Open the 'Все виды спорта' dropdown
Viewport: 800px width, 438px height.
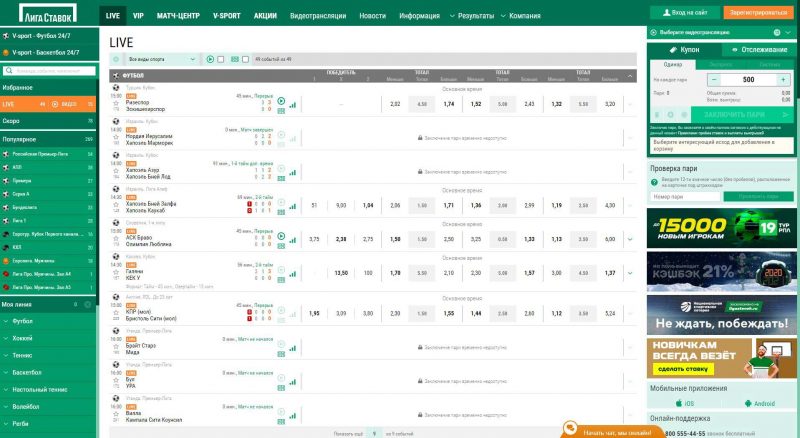[x=160, y=60]
